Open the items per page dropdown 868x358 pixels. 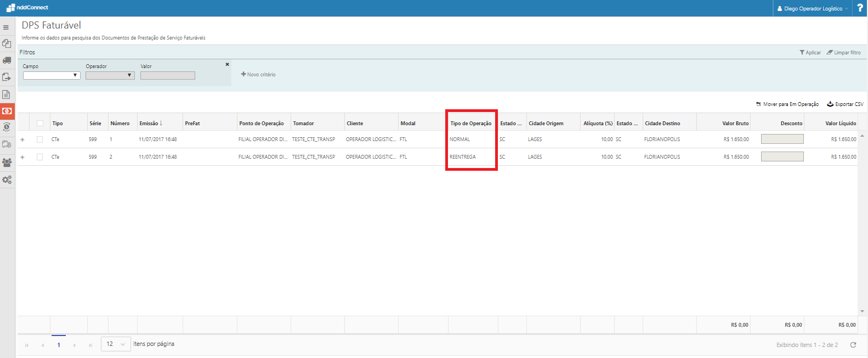116,344
